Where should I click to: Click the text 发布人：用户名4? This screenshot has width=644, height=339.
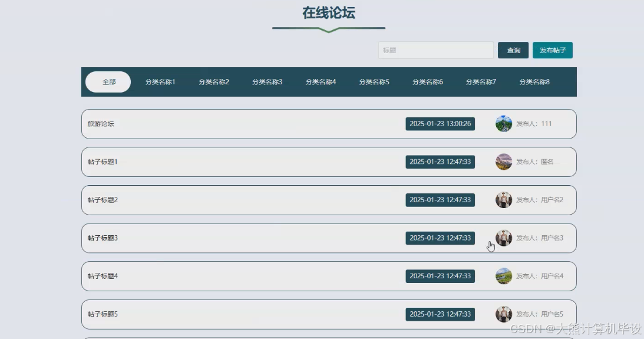540,276
